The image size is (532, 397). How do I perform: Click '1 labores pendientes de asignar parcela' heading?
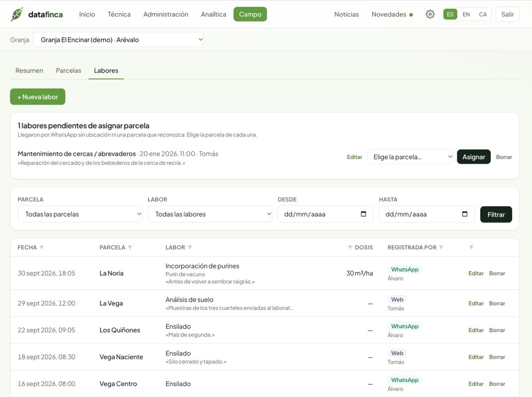click(84, 126)
